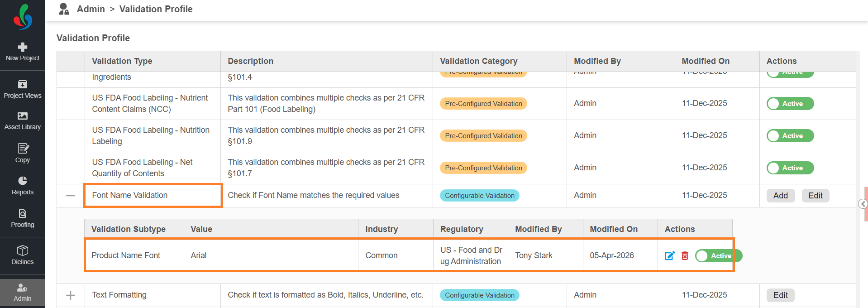Edit the Product Name Font subtype
The height and width of the screenshot is (308, 868).
point(669,256)
